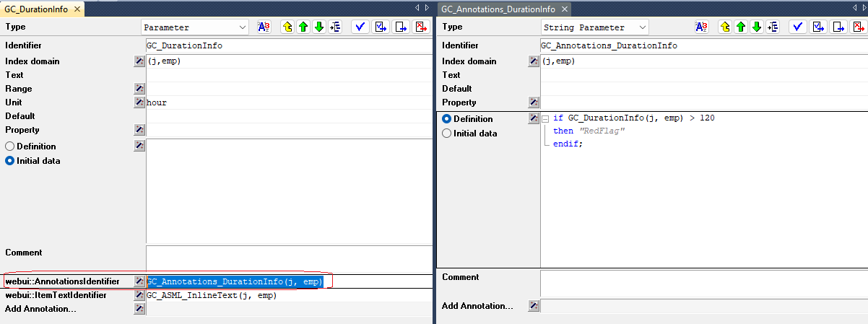The width and height of the screenshot is (868, 324).
Task: Click Text field in GC_DurationInfo pane
Action: click(289, 75)
